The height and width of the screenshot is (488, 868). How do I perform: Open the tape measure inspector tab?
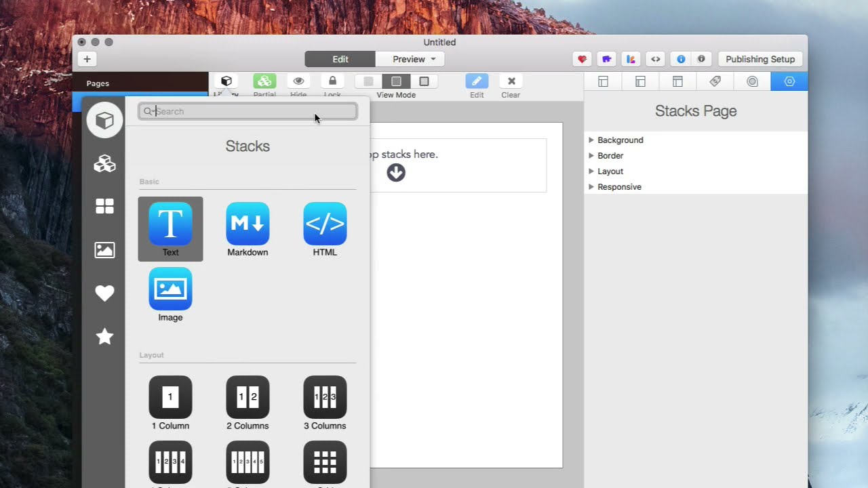[752, 81]
